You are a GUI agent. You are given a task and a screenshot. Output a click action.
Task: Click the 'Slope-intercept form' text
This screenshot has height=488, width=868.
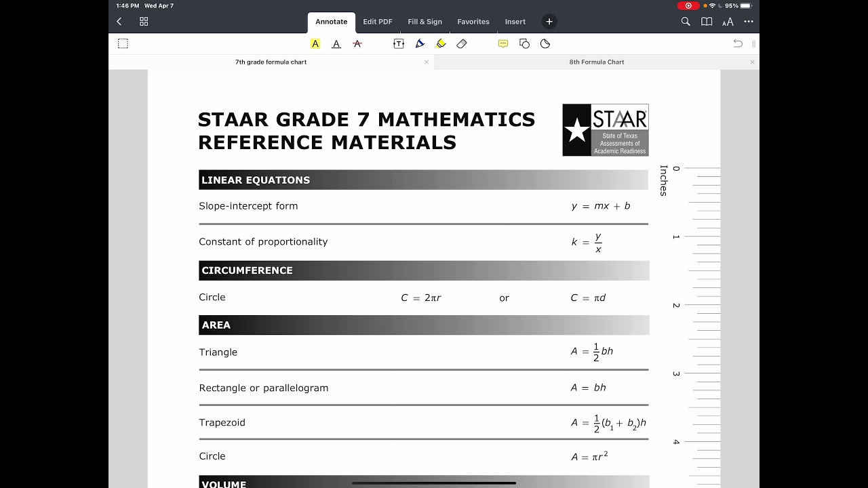[x=248, y=206]
